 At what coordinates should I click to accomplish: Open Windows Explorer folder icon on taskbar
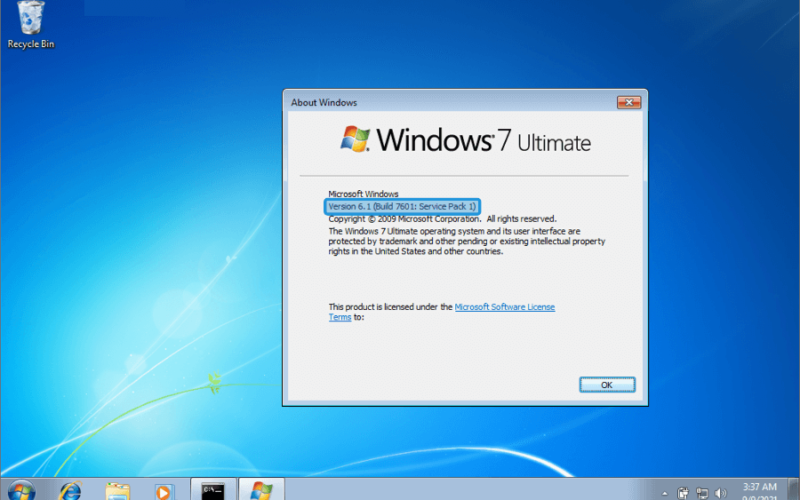[x=117, y=491]
